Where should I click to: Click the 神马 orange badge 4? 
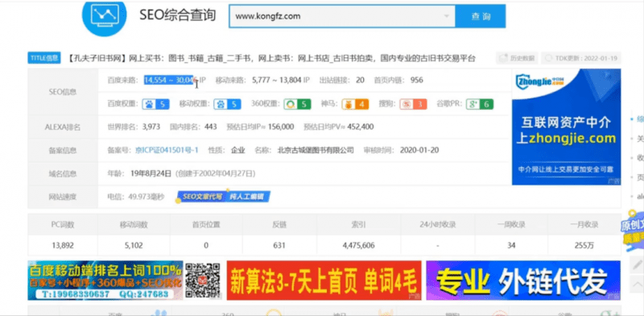pos(355,104)
